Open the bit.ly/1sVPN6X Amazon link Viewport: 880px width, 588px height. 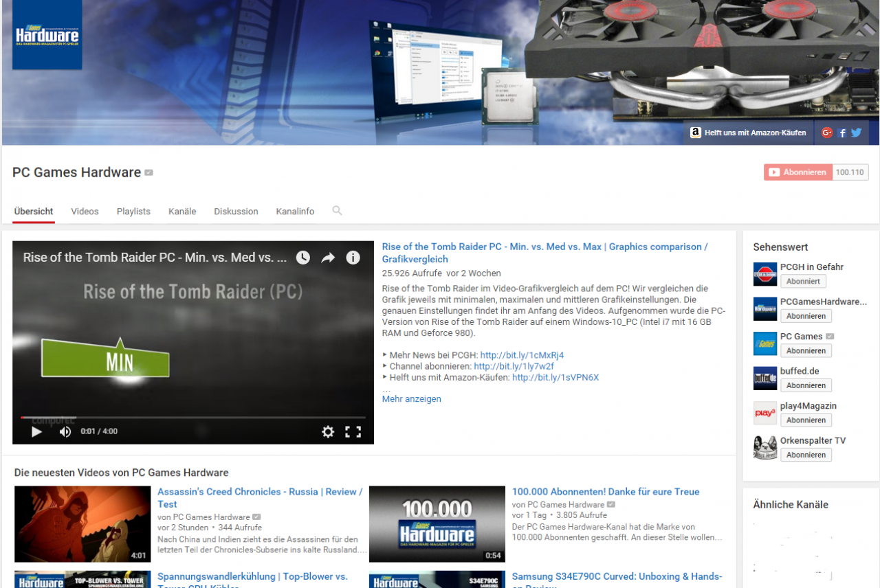click(x=555, y=377)
